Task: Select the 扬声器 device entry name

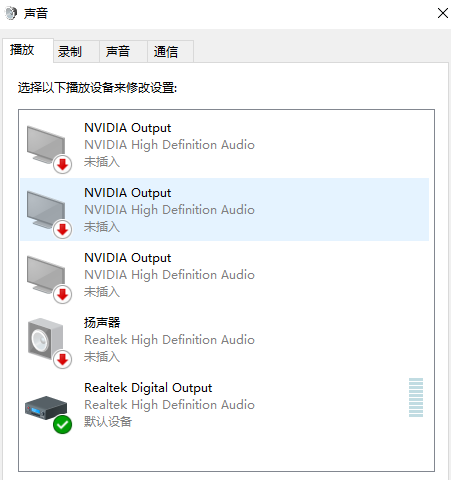Action: tap(102, 322)
